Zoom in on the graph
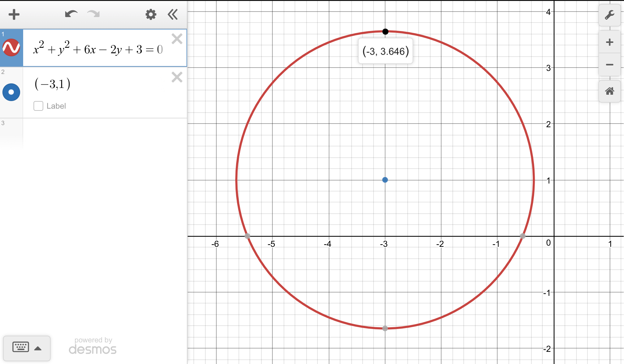The width and height of the screenshot is (624, 364). click(x=609, y=42)
